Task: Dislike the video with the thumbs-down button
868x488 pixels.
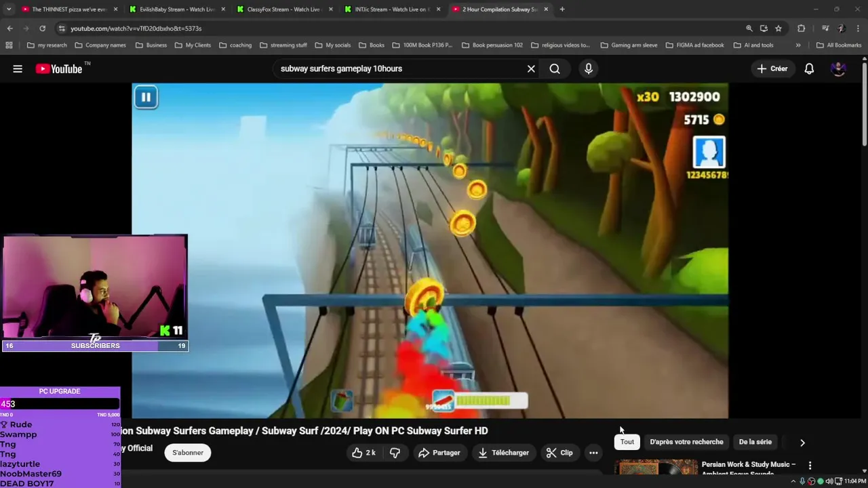Action: [395, 453]
